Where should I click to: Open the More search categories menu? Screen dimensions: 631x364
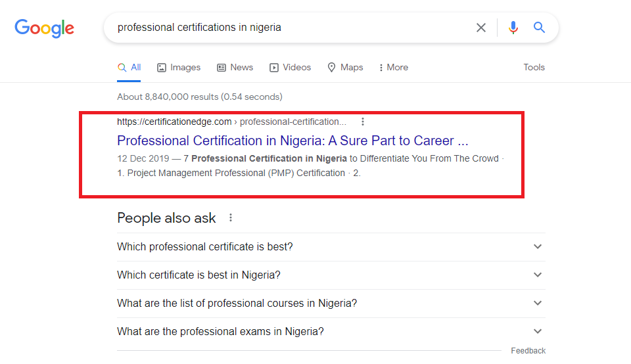(x=393, y=68)
